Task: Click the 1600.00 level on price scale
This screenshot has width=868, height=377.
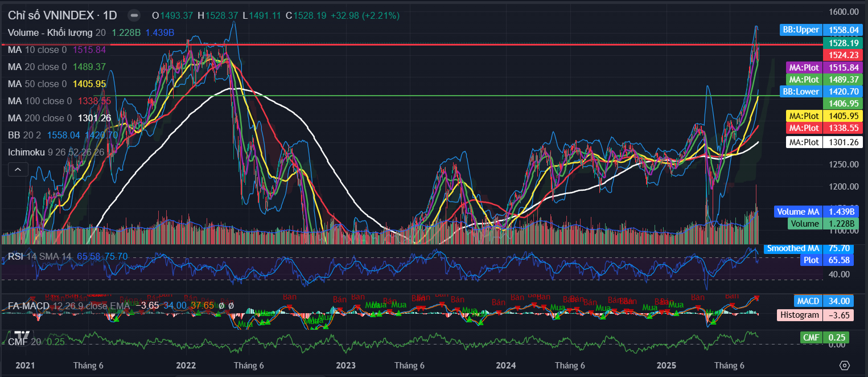Action: click(844, 11)
